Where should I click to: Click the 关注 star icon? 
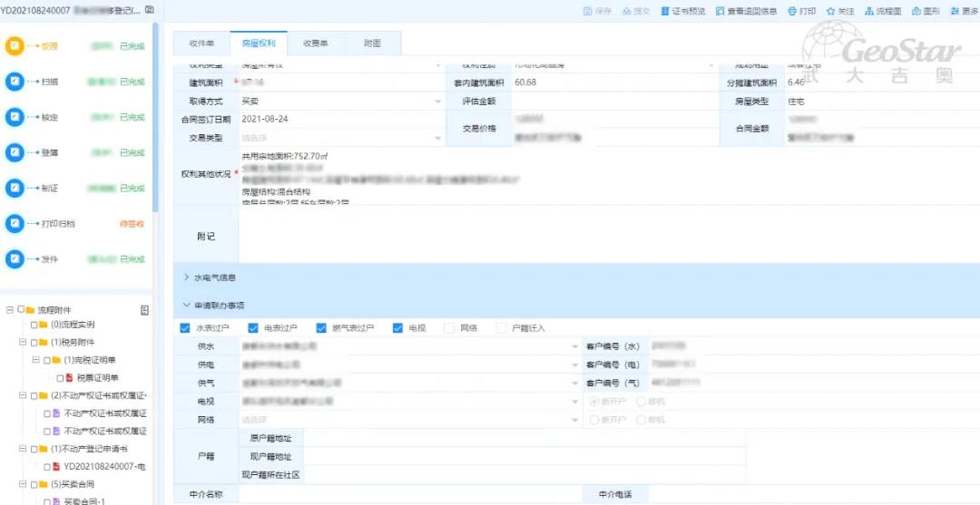[x=830, y=11]
